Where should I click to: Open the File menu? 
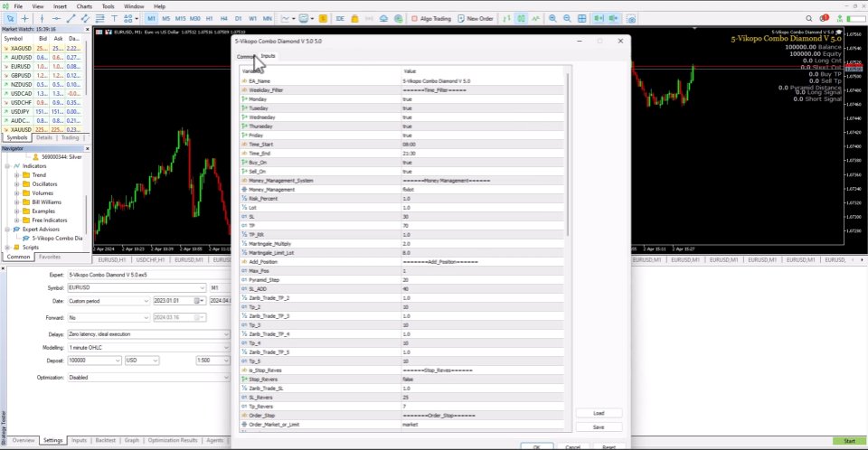coord(18,6)
